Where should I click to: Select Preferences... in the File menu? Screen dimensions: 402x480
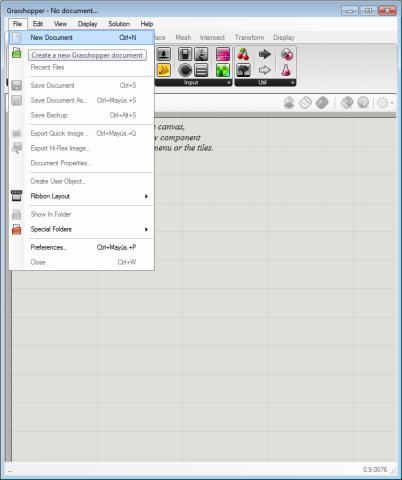coord(82,247)
